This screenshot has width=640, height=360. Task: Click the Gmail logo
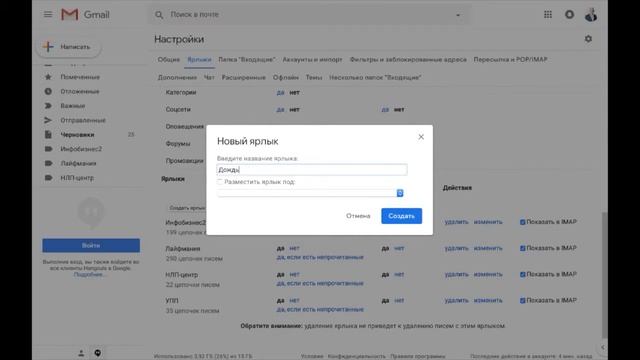[x=85, y=15]
